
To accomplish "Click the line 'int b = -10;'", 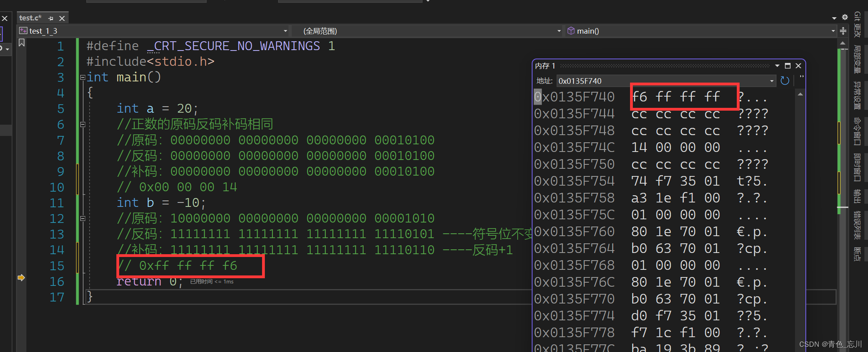I will point(161,203).
